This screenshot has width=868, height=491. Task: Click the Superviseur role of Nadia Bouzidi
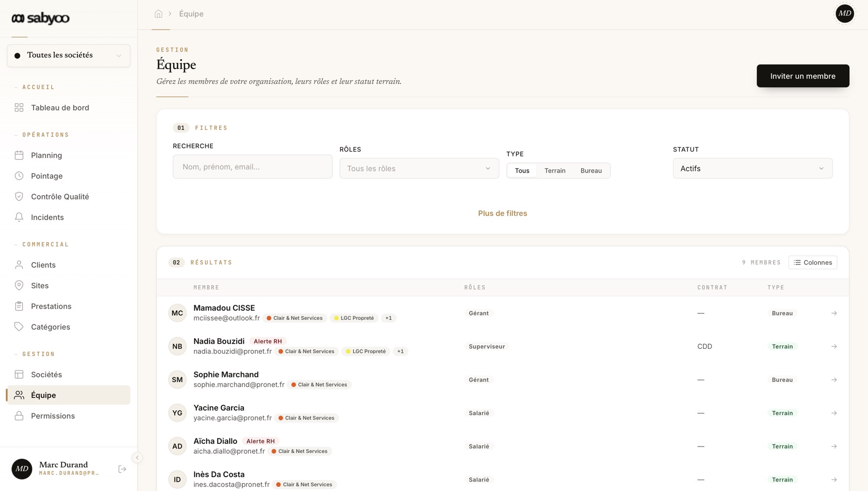coord(487,347)
